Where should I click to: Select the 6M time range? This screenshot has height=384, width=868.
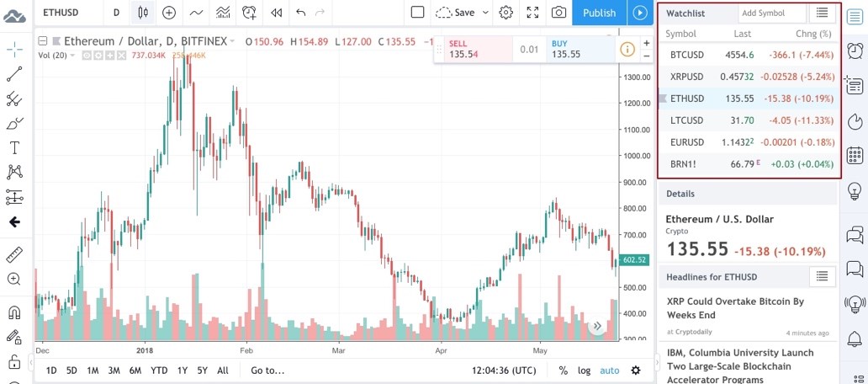[x=135, y=371]
